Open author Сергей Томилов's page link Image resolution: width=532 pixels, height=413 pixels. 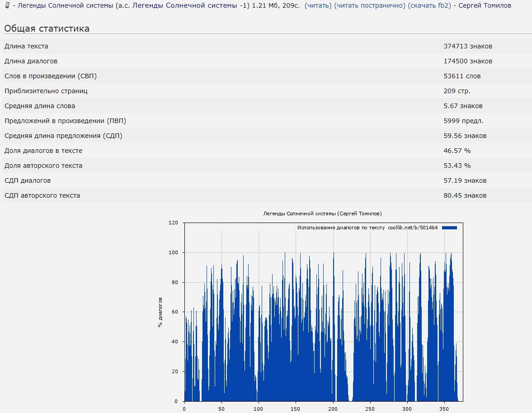click(x=485, y=6)
